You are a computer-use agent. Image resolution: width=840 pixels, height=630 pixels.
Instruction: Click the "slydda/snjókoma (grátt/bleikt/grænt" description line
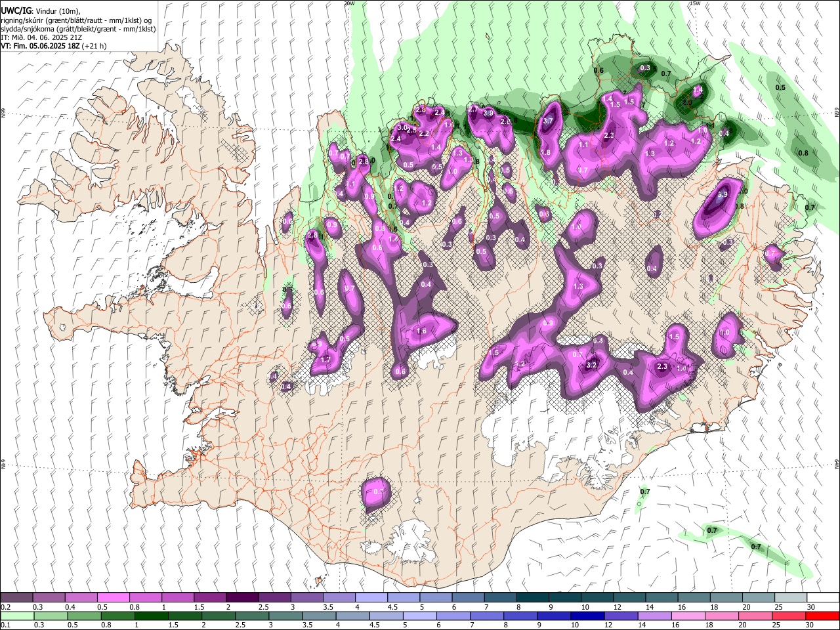(78, 29)
